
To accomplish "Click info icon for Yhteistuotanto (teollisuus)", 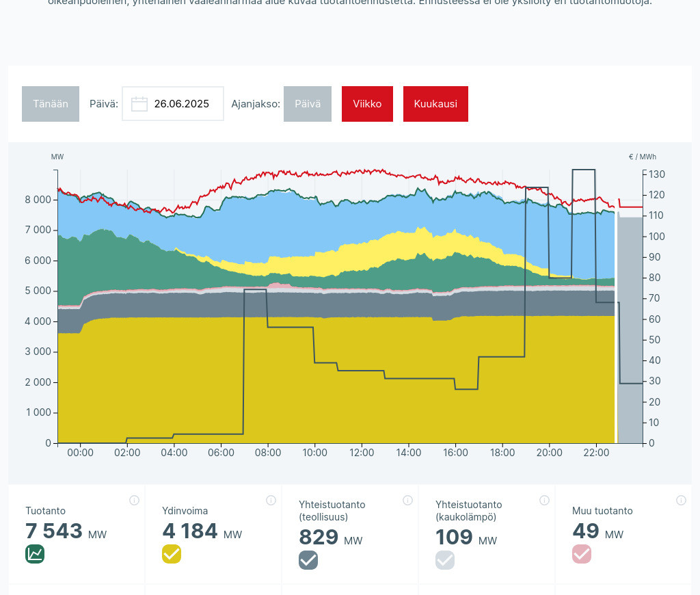I will pos(407,501).
